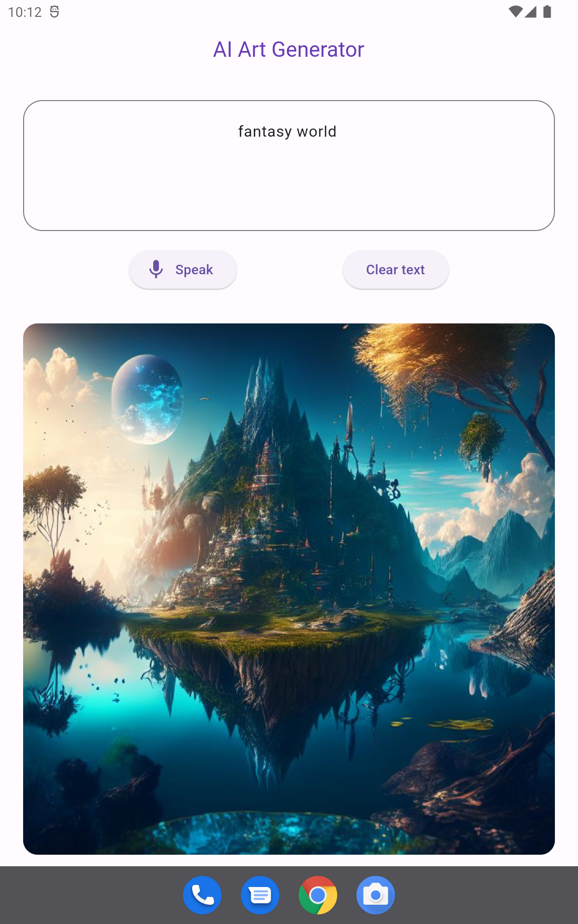The width and height of the screenshot is (578, 924).
Task: Click the Speak button label
Action: [x=194, y=269]
